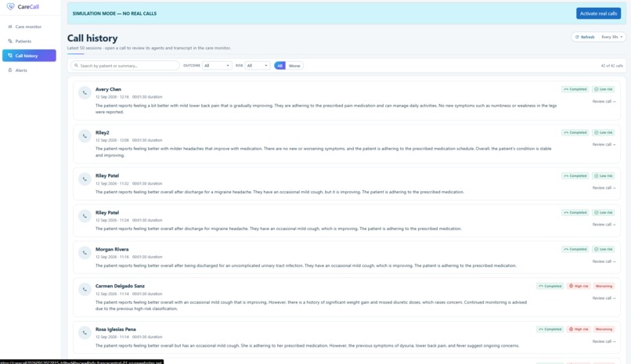Screen dimensions: 631x364
Task: Review call for Morgan Rivera
Action: (604, 261)
